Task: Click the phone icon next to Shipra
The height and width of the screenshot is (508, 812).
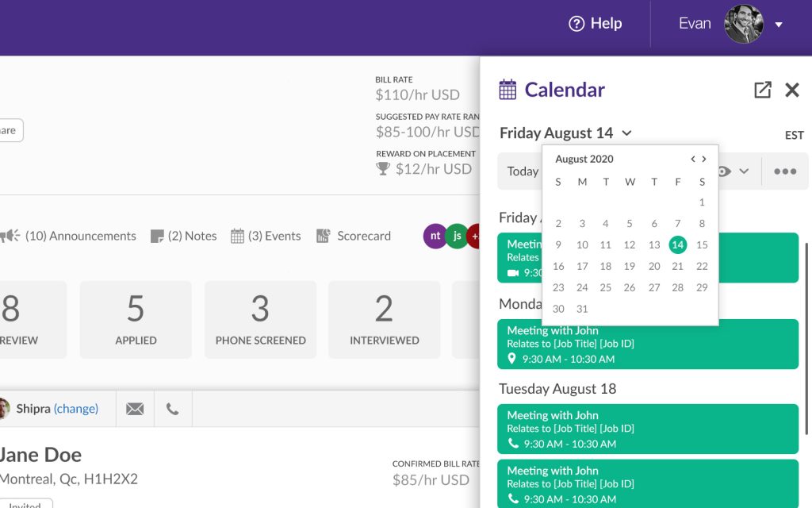Action: tap(172, 409)
